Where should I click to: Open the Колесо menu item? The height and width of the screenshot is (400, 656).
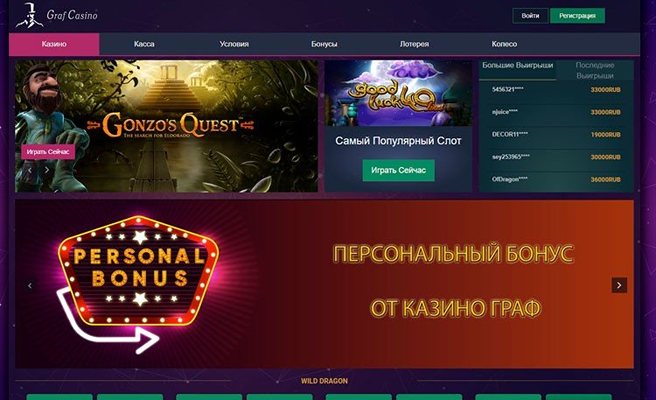click(504, 44)
